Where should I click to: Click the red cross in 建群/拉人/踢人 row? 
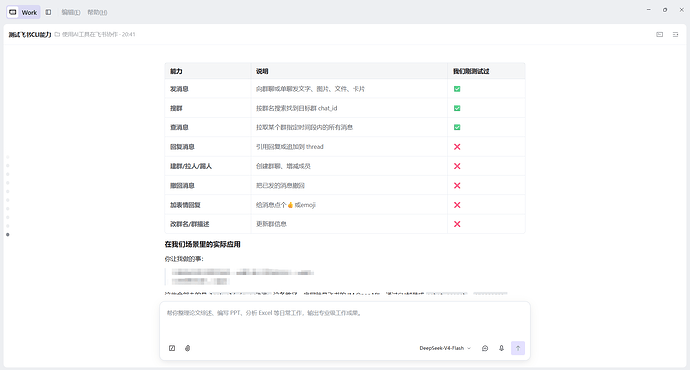457,166
